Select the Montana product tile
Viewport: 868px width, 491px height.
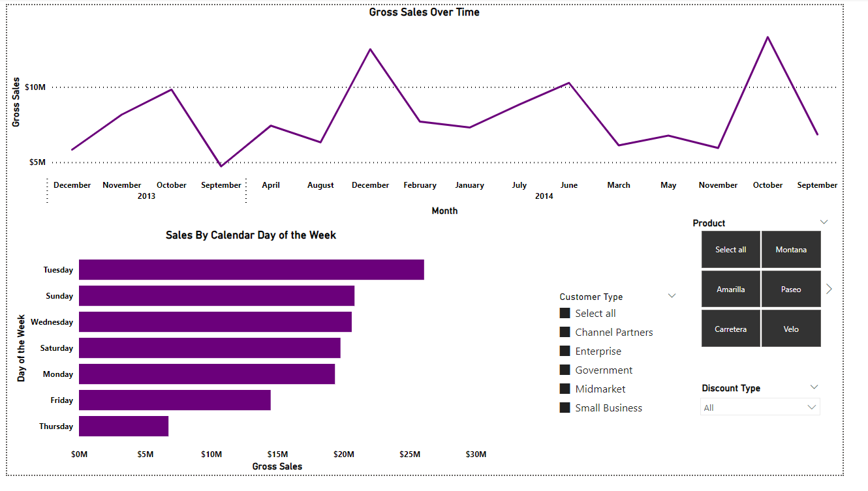click(x=791, y=249)
